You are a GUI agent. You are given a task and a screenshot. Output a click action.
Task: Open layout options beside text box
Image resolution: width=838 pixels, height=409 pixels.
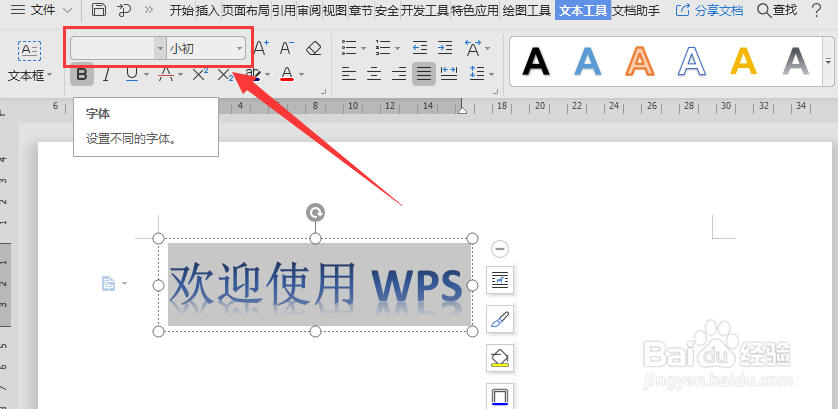click(500, 280)
